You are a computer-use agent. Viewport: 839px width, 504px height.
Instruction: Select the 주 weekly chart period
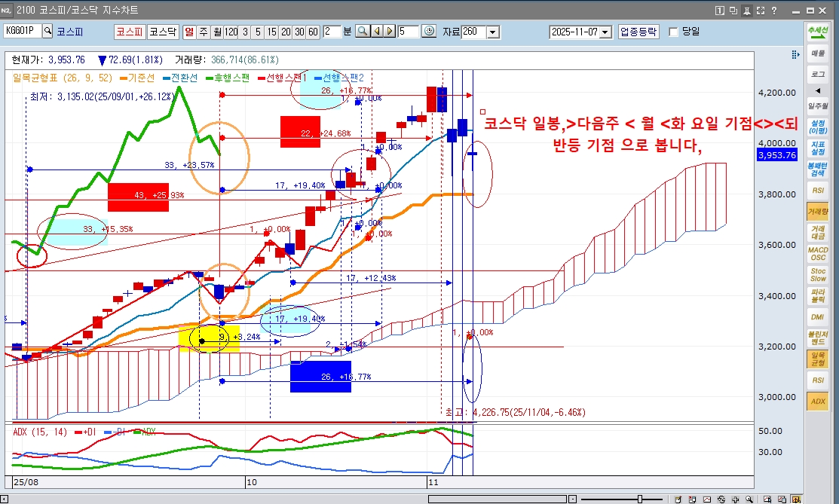[202, 31]
